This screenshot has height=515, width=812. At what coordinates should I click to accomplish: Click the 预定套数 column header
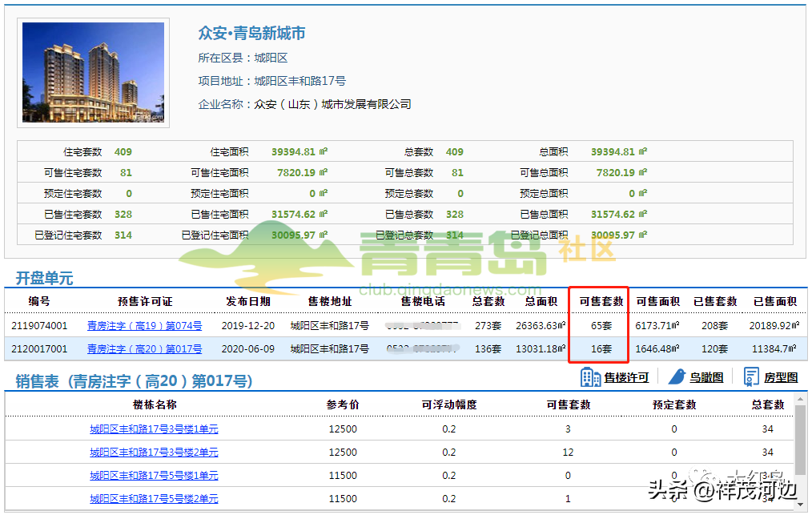click(x=674, y=405)
